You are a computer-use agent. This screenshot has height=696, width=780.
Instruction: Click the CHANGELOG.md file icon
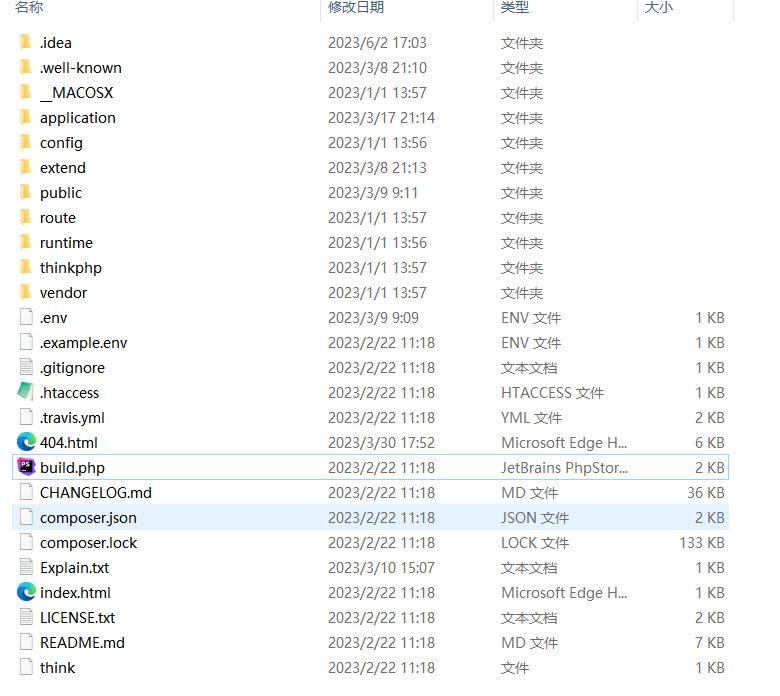coord(26,492)
